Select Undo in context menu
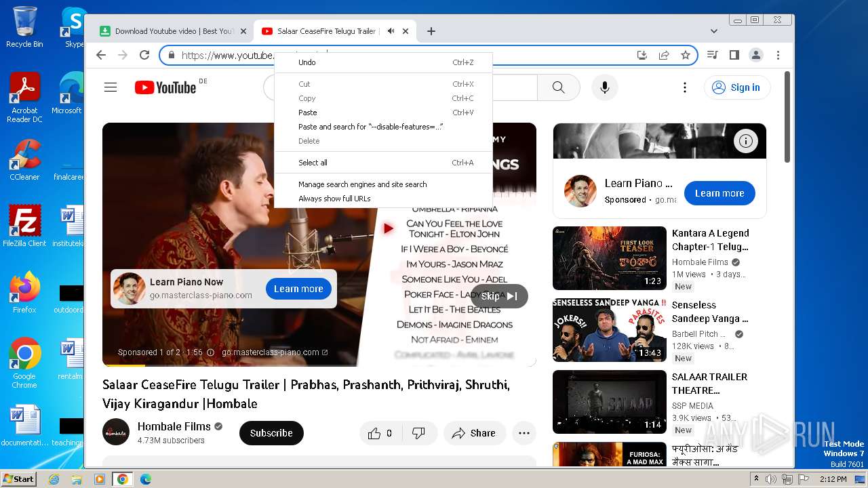Image resolution: width=868 pixels, height=488 pixels. coord(383,62)
